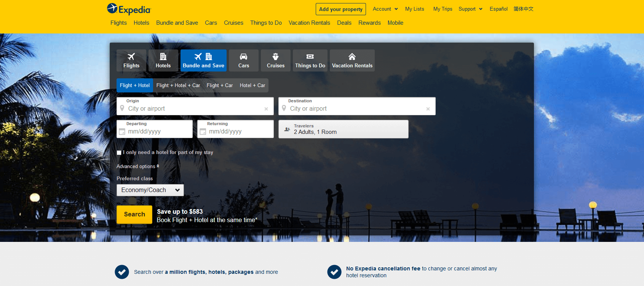
Task: Click the Returning date field
Action: (235, 129)
